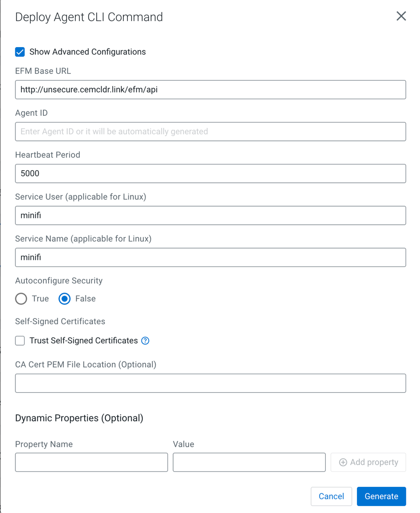Click into the EFM Base URL field

click(x=210, y=90)
